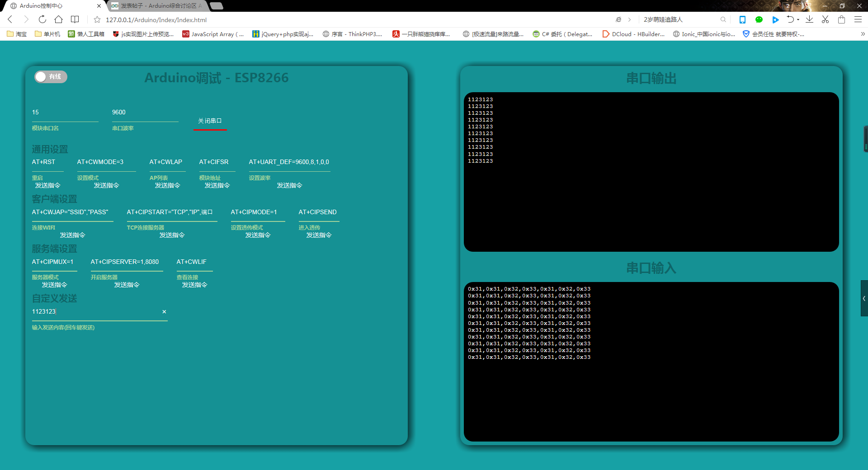Screen dimensions: 868x470
Task: Expand the bookmarks overflow chevron
Action: point(864,34)
